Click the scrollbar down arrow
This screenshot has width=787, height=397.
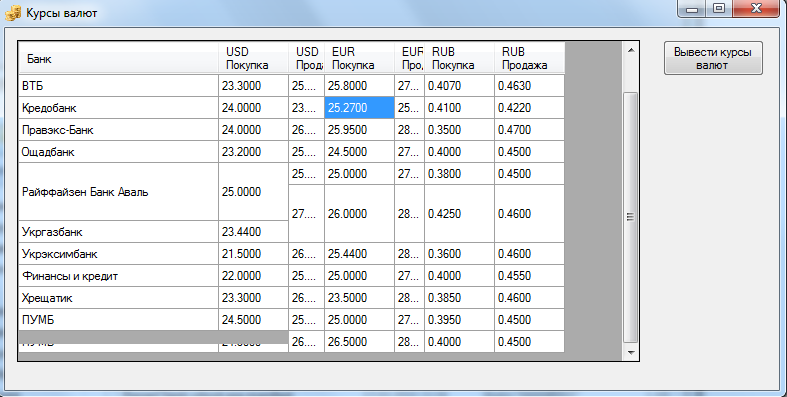[x=631, y=353]
